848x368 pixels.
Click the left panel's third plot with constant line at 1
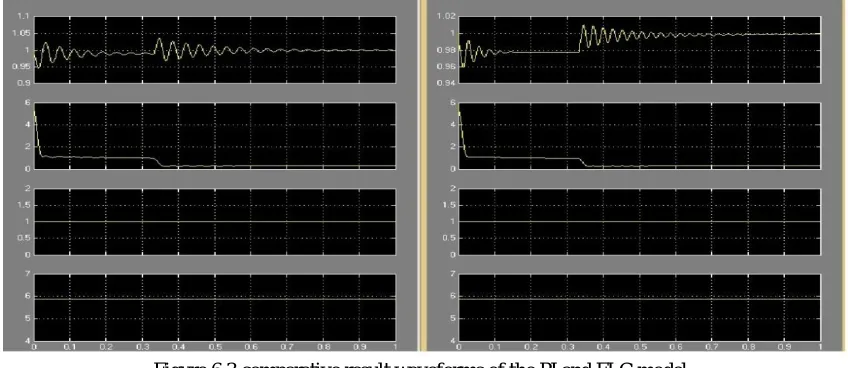pyautogui.click(x=215, y=221)
